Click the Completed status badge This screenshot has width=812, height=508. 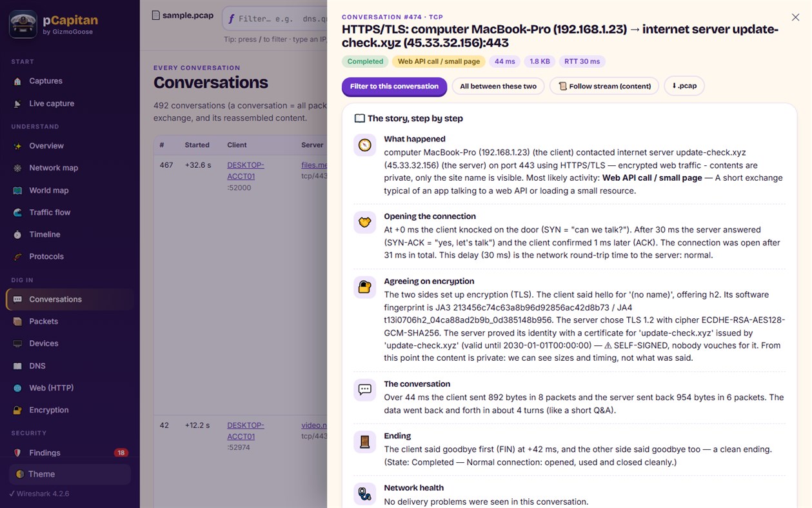tap(365, 62)
